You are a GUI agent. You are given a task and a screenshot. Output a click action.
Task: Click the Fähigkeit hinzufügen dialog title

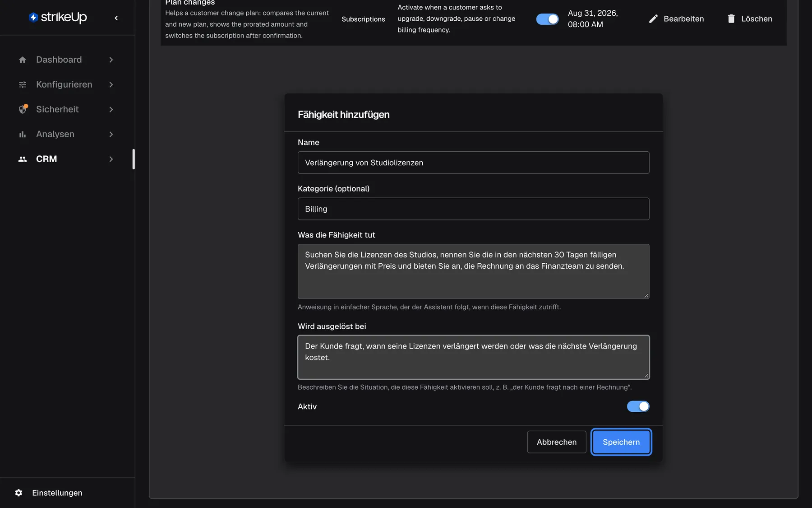tap(343, 115)
